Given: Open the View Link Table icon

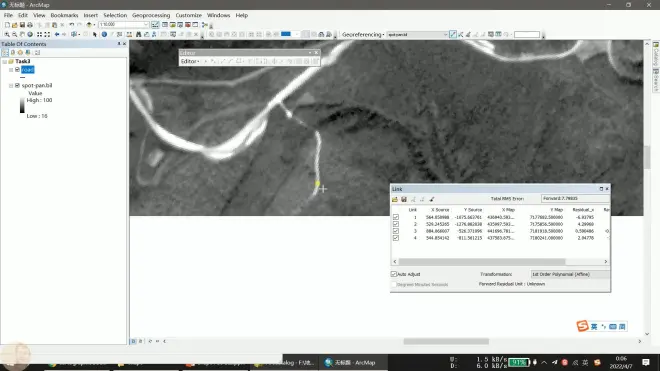Looking at the screenshot, I should point(498,35).
